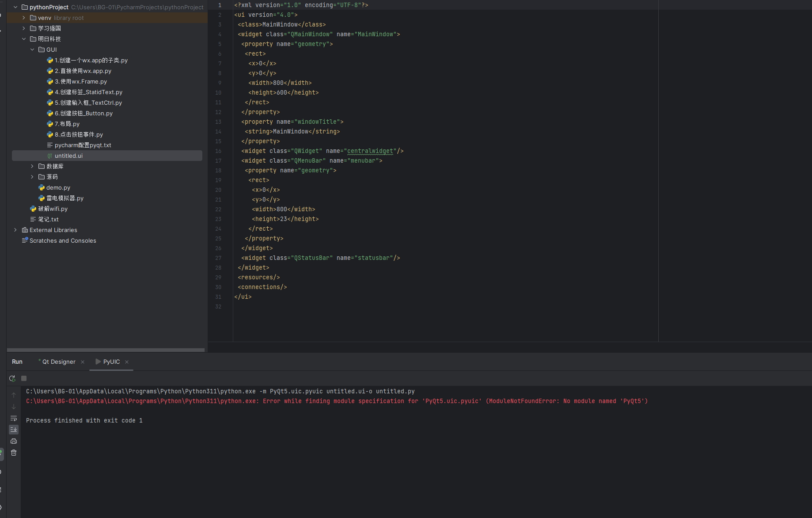This screenshot has width=812, height=518.
Task: Toggle scroll to end of console
Action: click(14, 430)
